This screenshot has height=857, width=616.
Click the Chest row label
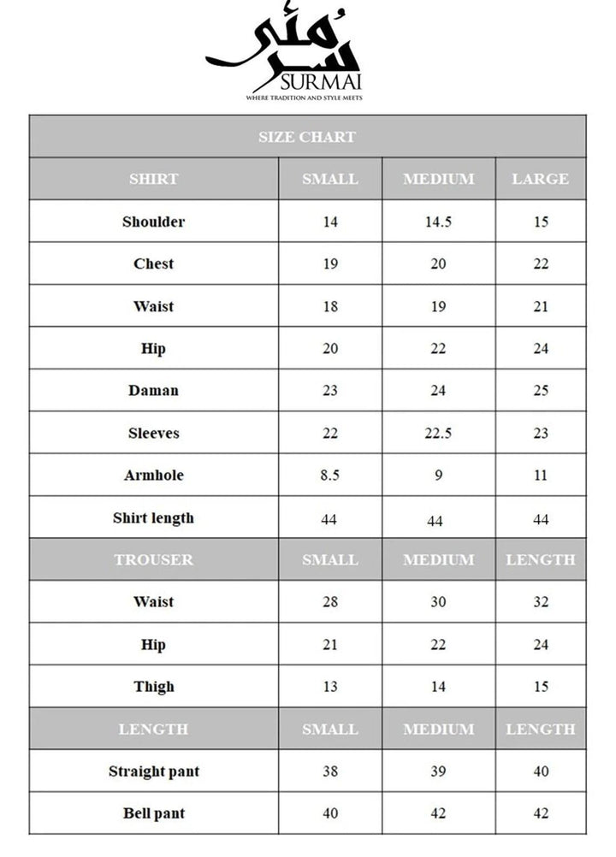pos(154,263)
